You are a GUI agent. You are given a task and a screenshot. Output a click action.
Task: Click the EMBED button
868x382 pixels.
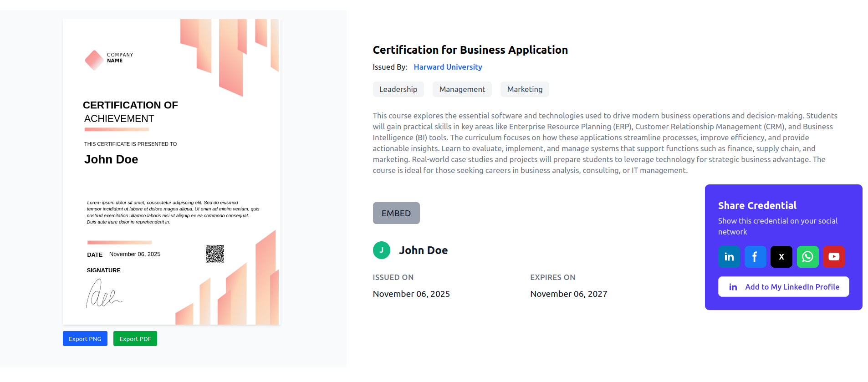pyautogui.click(x=396, y=213)
